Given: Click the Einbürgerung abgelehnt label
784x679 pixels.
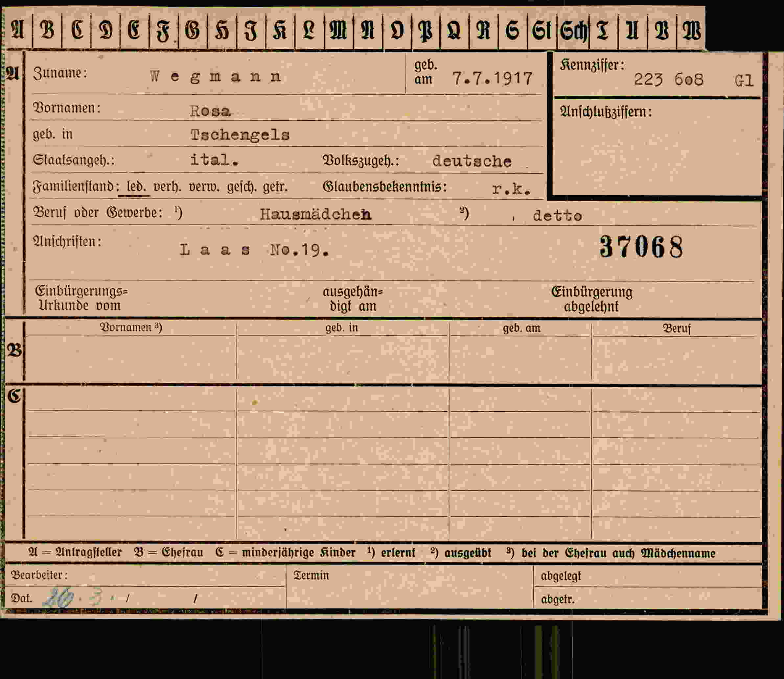Looking at the screenshot, I should (x=592, y=299).
